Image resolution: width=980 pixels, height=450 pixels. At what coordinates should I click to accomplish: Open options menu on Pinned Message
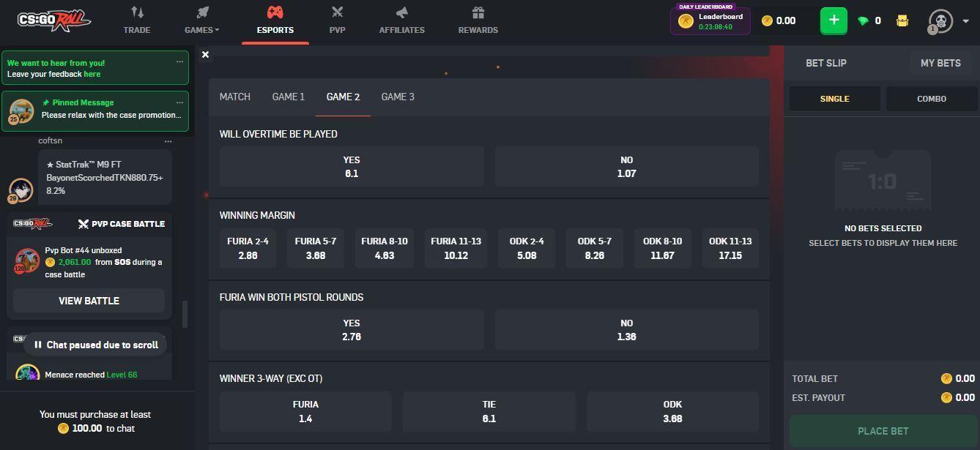point(179,102)
